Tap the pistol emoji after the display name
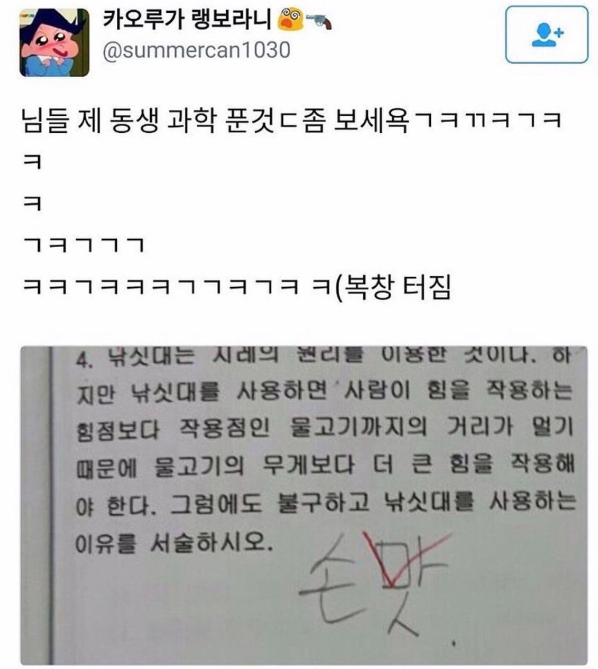Image resolution: width=598 pixels, height=669 pixels. (319, 21)
